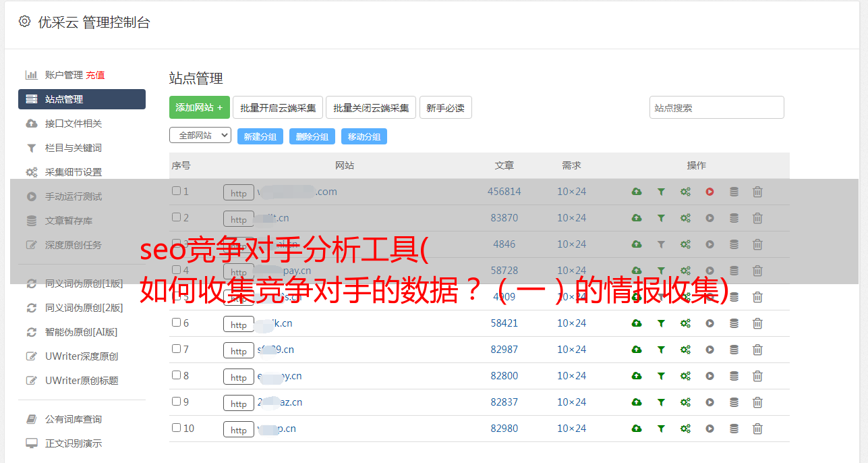Image resolution: width=868 pixels, height=463 pixels.
Task: Click the gear icon beside 优采云 管理控制台
Action: tap(24, 22)
